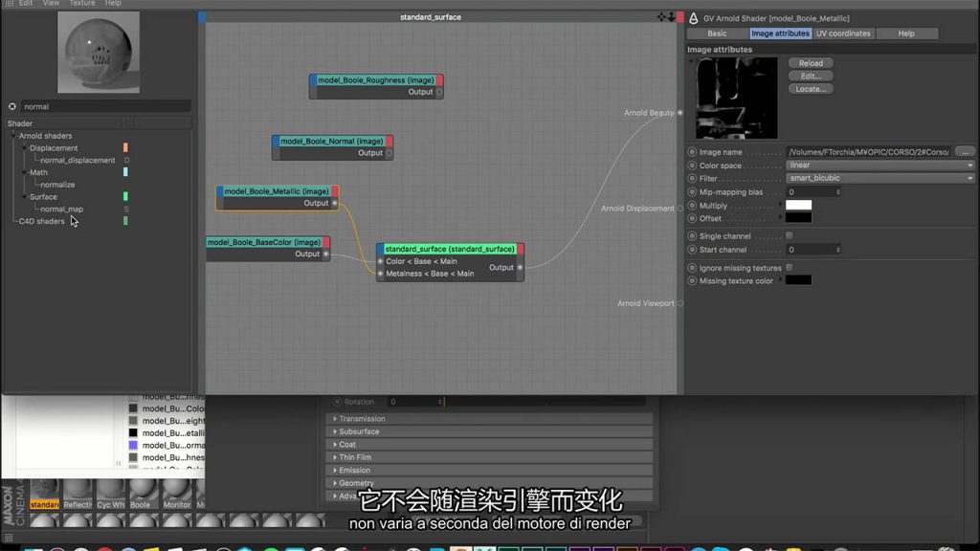Click the Arnold Beauty connection port
Viewport: 980px width, 551px height.
pos(680,113)
